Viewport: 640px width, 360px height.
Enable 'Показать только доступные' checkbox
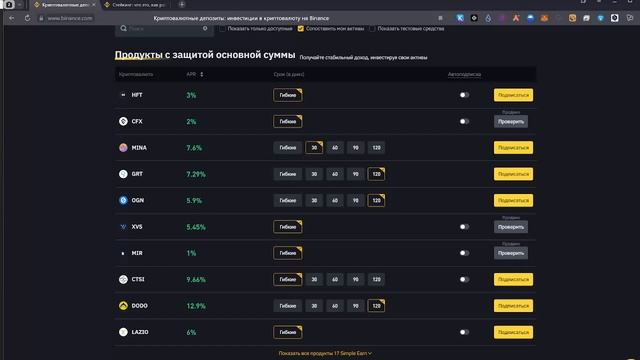click(222, 29)
